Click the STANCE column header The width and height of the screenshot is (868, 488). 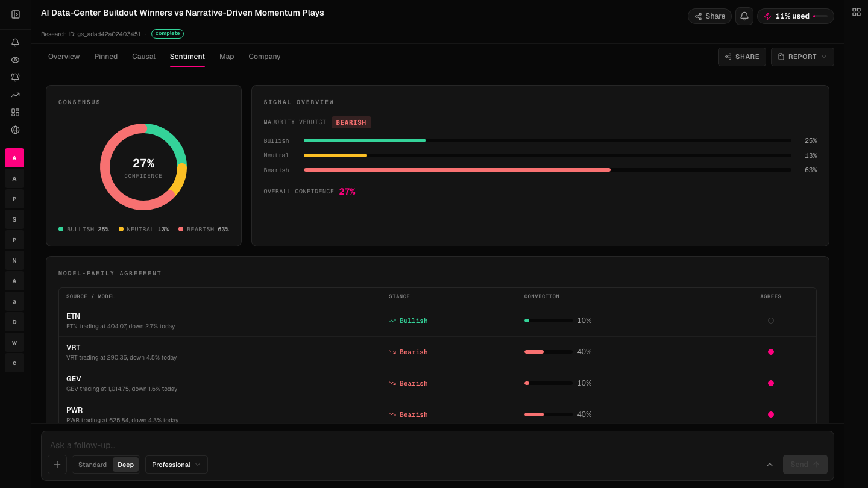pyautogui.click(x=399, y=296)
